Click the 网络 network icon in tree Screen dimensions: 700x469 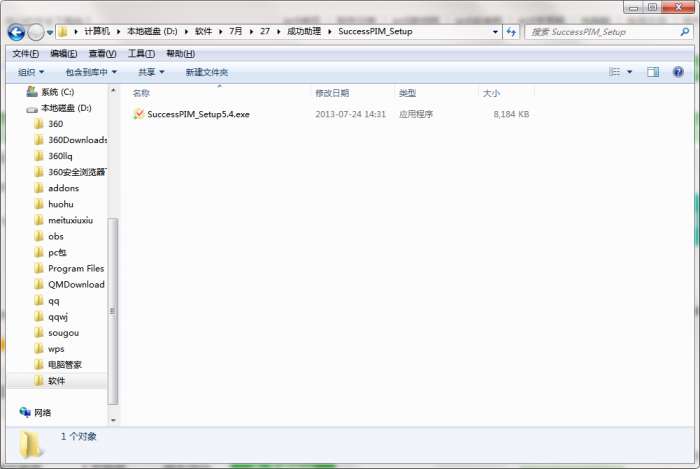[x=25, y=412]
